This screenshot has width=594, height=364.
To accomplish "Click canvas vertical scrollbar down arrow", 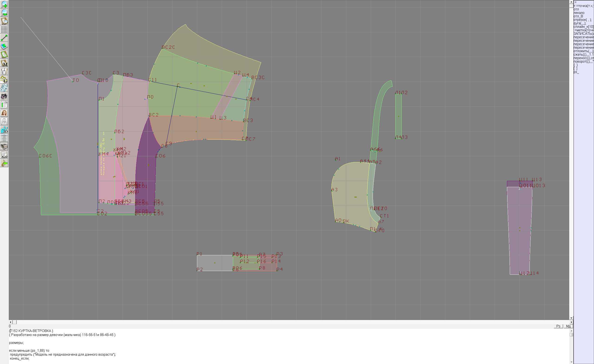I will 571,318.
